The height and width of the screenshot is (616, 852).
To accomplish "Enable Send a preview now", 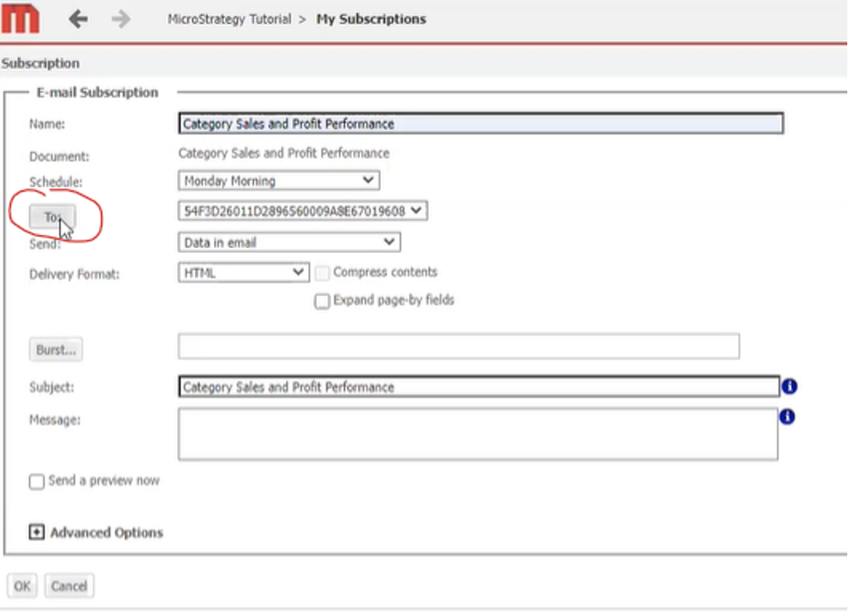I will pos(36,482).
